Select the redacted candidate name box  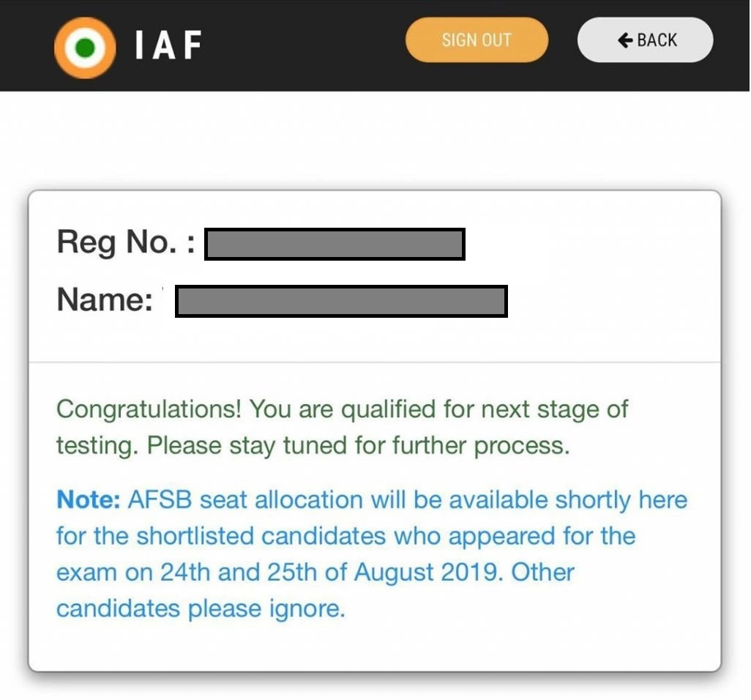[x=342, y=302]
